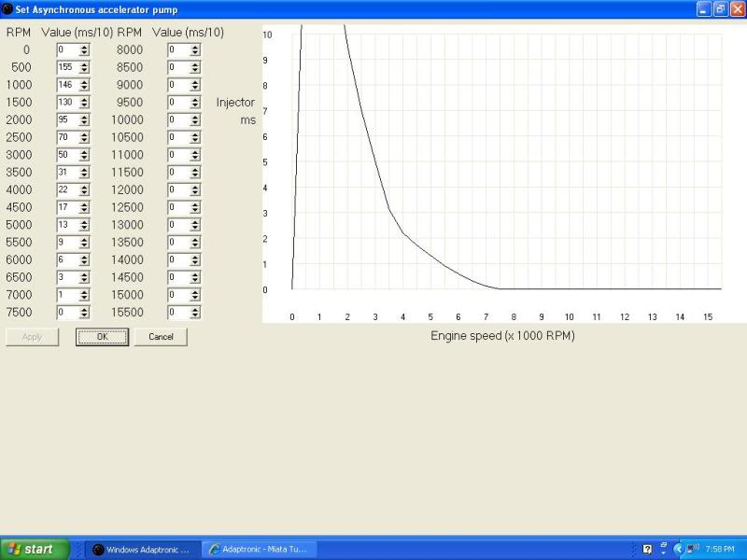The height and width of the screenshot is (560, 747).
Task: Open the dialog system menu via title bar icon
Action: point(7,9)
